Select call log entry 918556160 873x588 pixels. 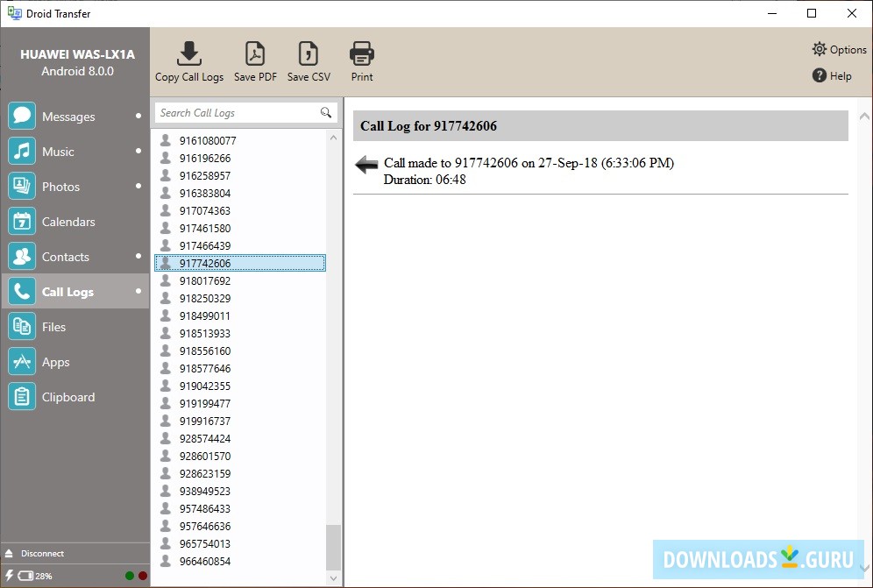coord(240,351)
